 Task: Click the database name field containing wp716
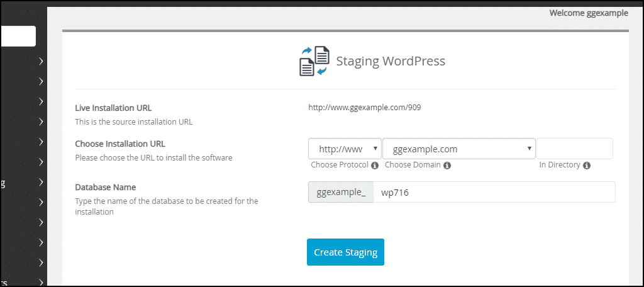click(x=494, y=193)
